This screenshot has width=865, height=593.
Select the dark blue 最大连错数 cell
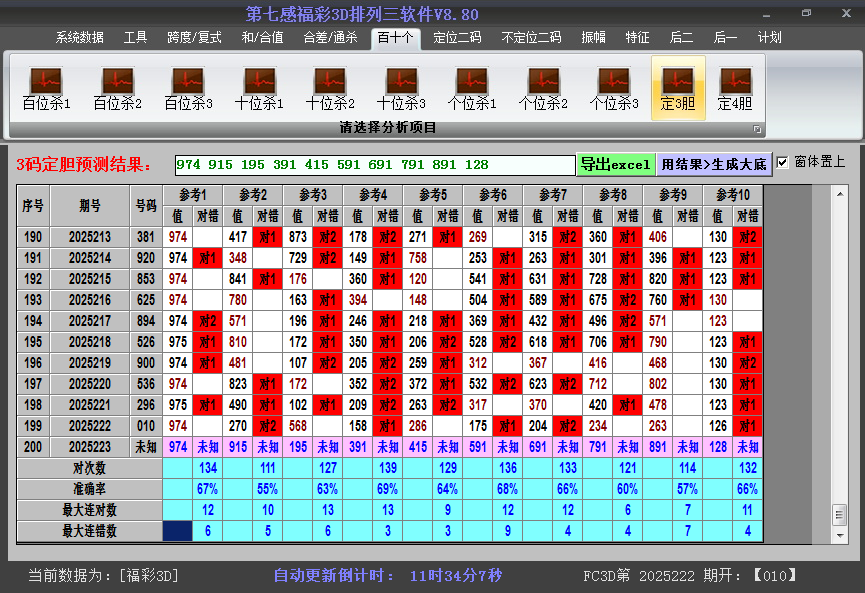click(x=178, y=531)
